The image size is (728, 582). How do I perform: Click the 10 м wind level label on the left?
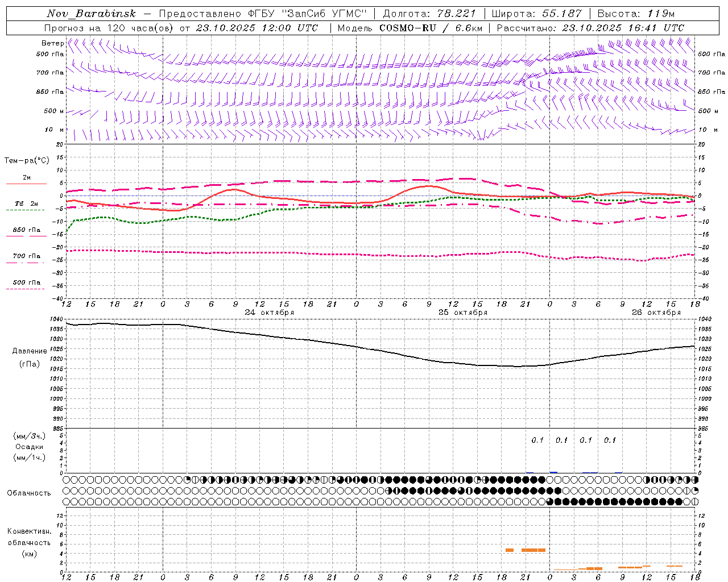click(55, 130)
